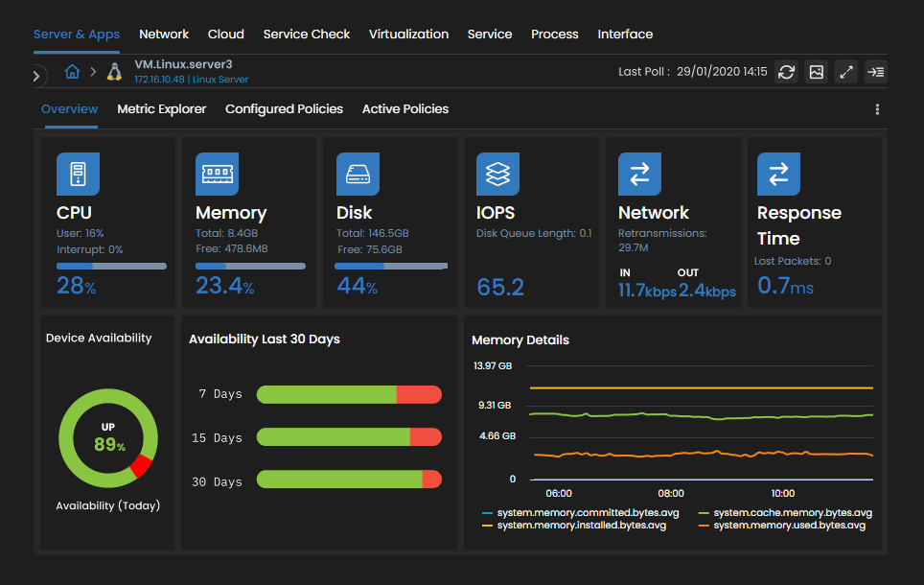Click the 7 Days availability bar
Viewport: 924px width, 585px height.
(349, 394)
